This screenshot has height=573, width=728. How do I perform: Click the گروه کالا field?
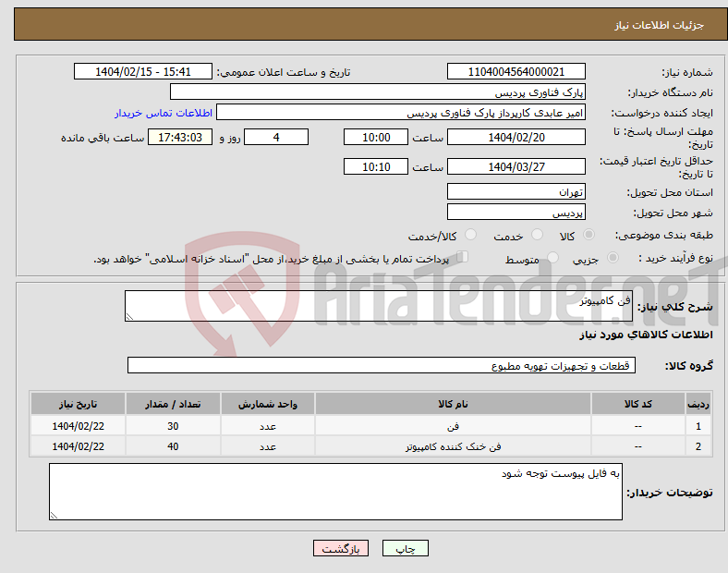coord(382,365)
